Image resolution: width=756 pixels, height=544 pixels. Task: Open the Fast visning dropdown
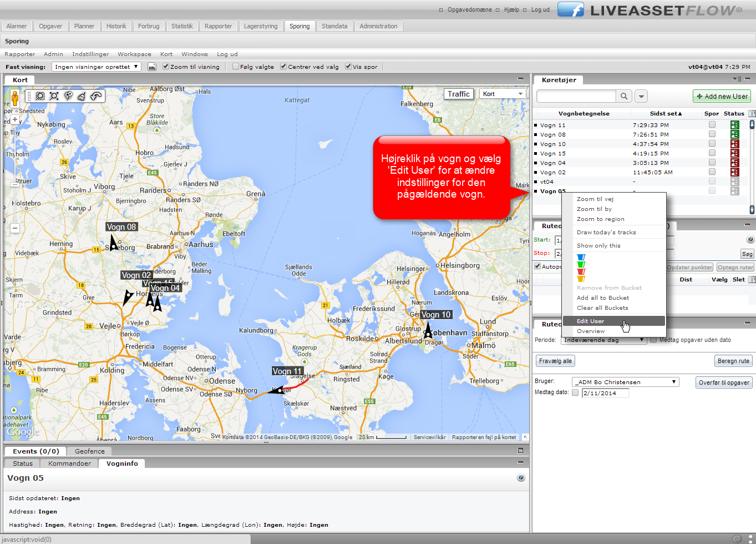[x=96, y=67]
